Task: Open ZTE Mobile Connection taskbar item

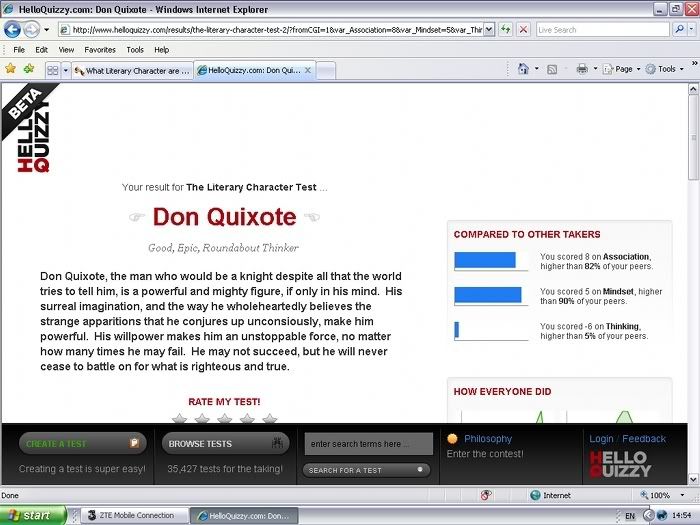Action: click(135, 516)
